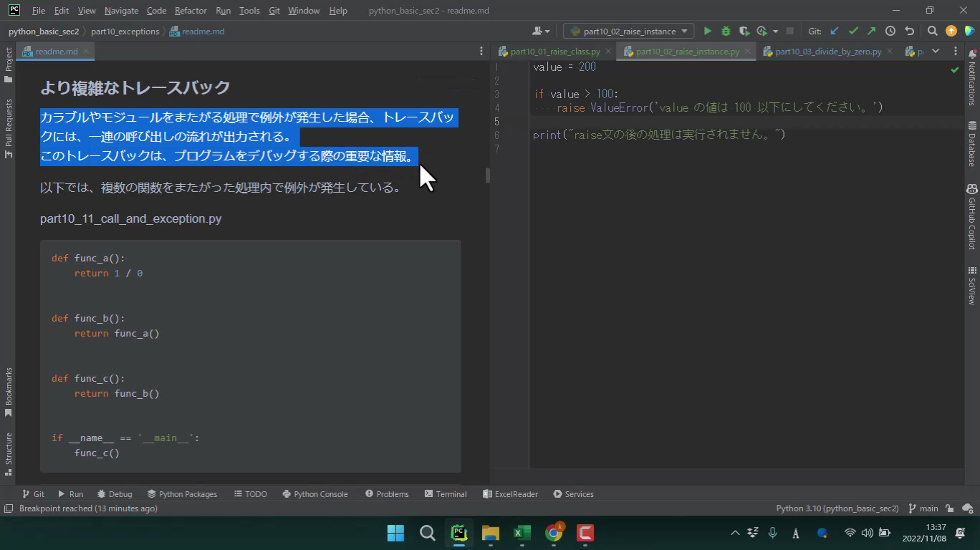The height and width of the screenshot is (550, 980).
Task: Open the run configuration dropdown part10_02_raise_instance
Action: click(x=628, y=31)
